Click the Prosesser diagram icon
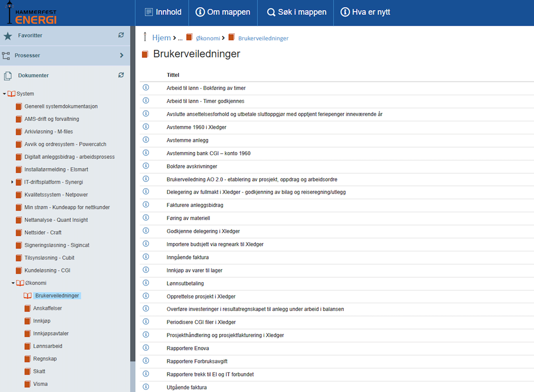Image resolution: width=534 pixels, height=392 pixels. click(6, 56)
